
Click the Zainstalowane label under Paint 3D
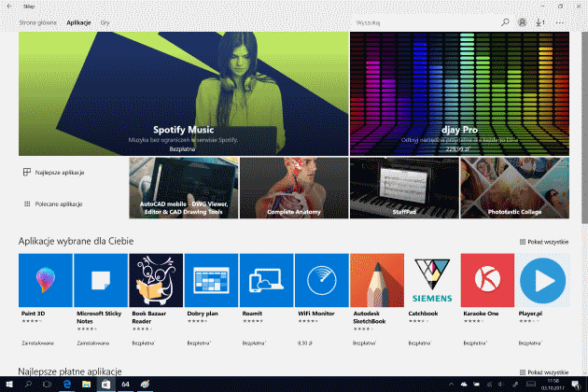(x=37, y=343)
